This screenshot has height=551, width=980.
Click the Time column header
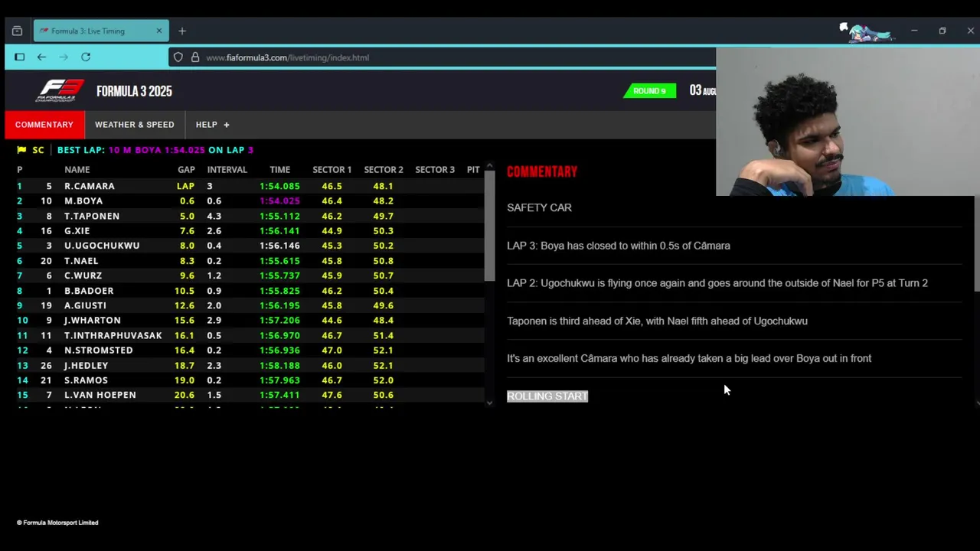tap(279, 170)
